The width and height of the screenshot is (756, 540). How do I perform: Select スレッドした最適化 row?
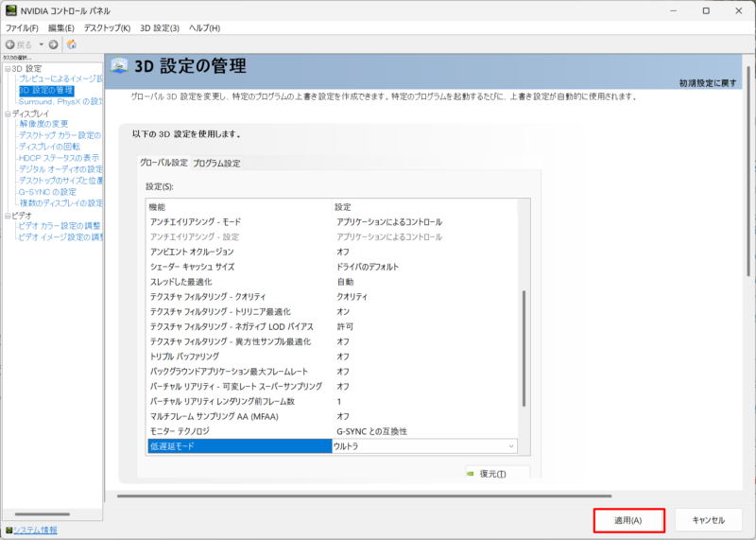[333, 282]
